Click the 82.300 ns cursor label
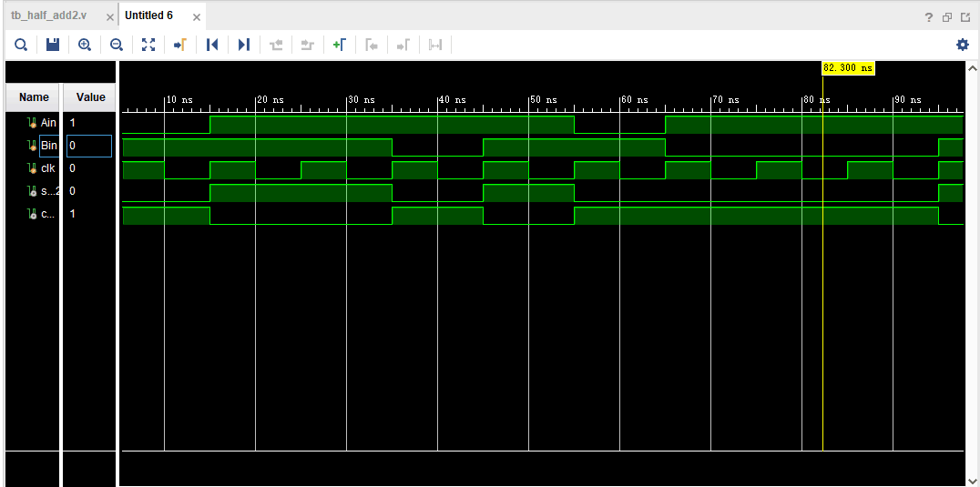Viewport: 980px width, 487px height. [x=848, y=68]
